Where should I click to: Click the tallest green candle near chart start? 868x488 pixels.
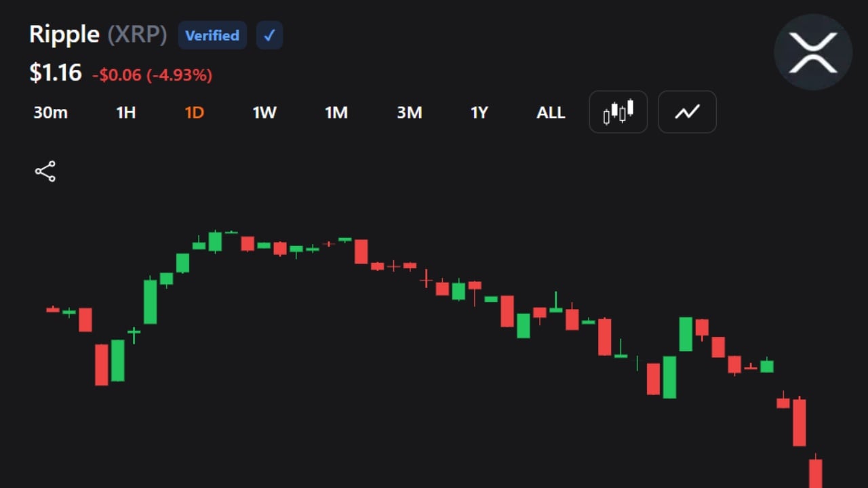[150, 300]
